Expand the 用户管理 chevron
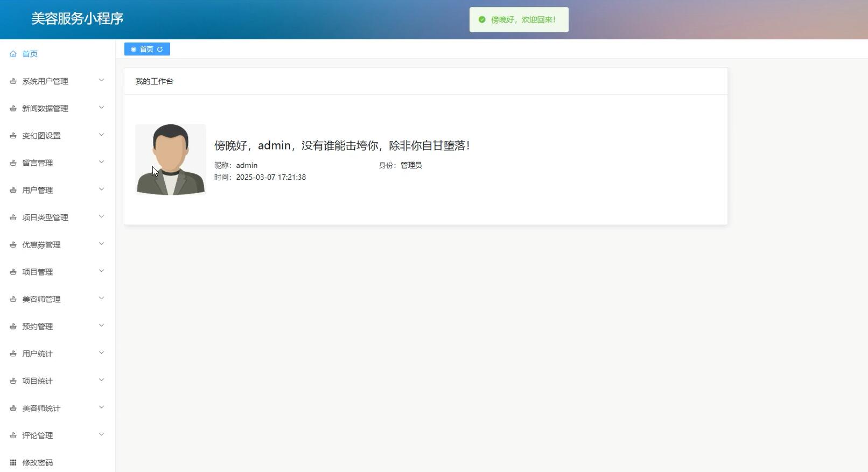 coord(101,189)
